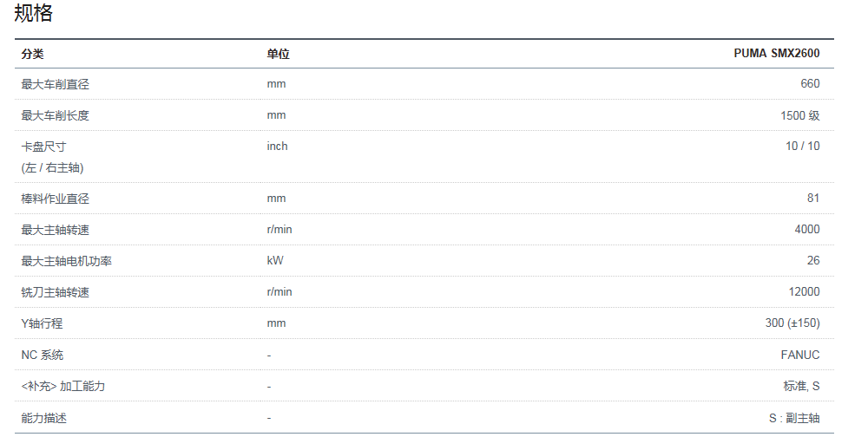Screen dimensions: 868x437
Task: Select the 分类 column header
Action: coord(33,54)
